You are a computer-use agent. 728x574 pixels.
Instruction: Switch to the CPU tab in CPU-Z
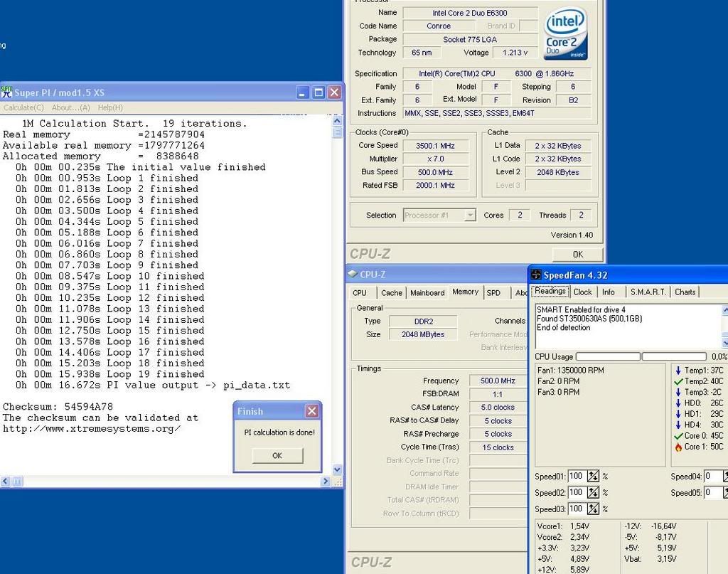pos(360,293)
